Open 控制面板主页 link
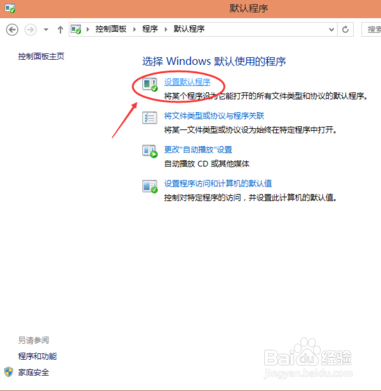Screen dimensions: 381x391 click(41, 56)
